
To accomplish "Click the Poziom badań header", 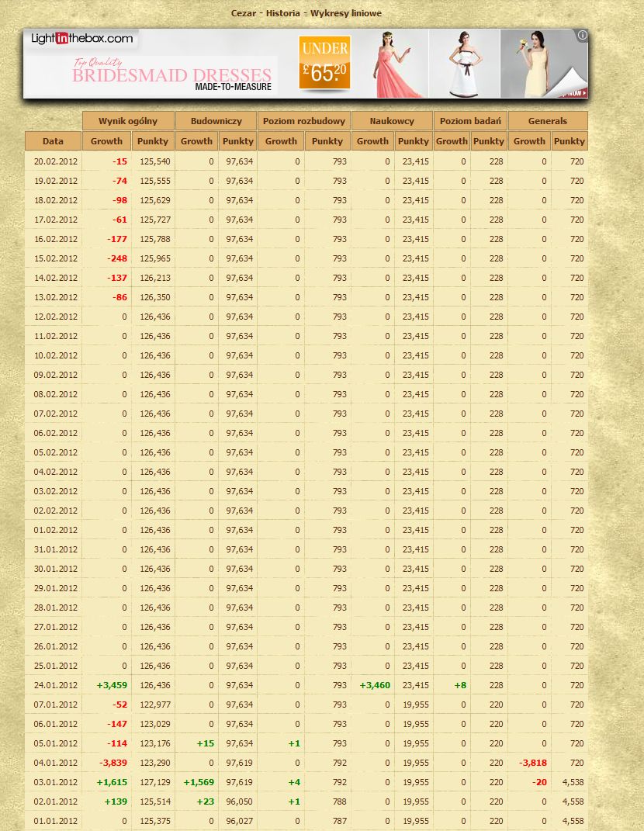I will click(x=470, y=121).
